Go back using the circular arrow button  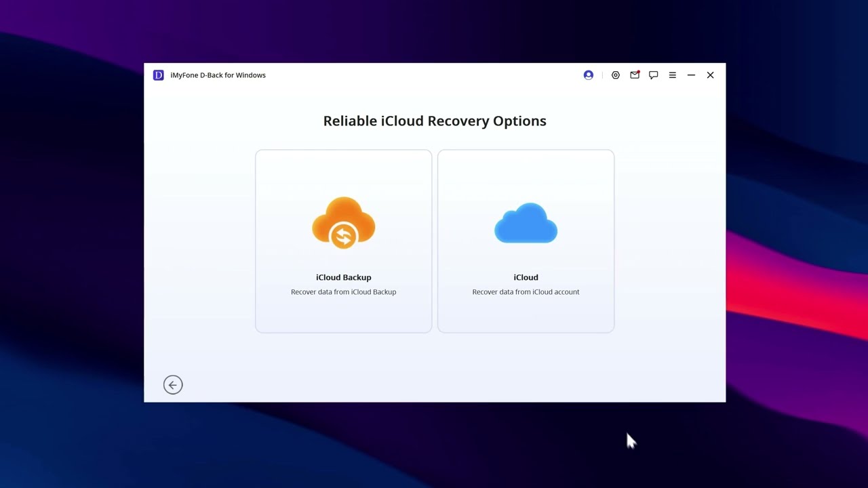173,385
